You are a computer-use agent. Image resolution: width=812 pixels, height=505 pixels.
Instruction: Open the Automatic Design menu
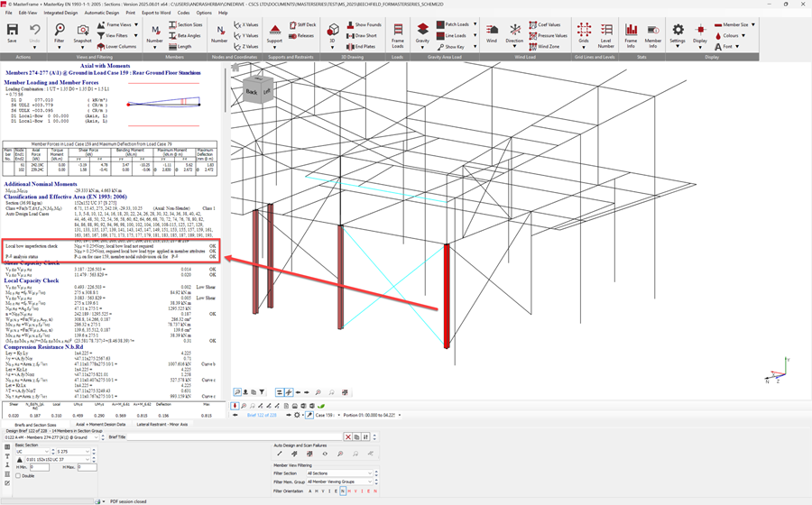point(101,13)
